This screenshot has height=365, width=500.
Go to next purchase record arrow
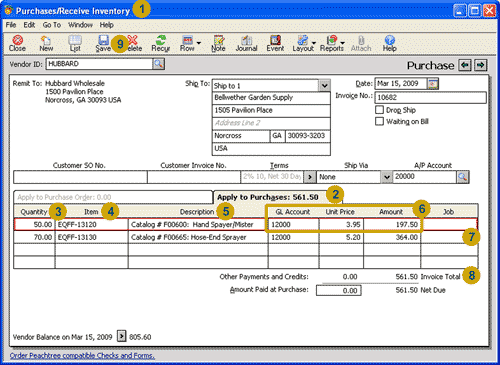(x=480, y=65)
